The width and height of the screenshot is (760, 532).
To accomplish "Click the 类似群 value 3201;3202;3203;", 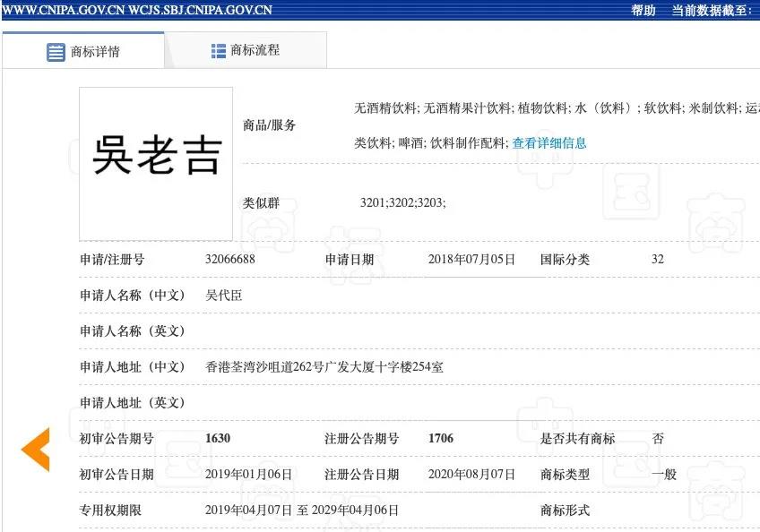I will click(402, 202).
